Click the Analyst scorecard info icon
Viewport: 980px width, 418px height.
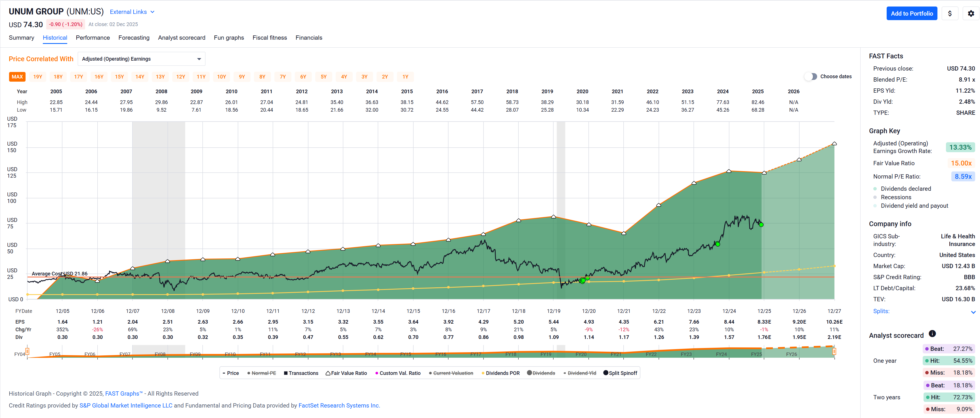pyautogui.click(x=932, y=334)
